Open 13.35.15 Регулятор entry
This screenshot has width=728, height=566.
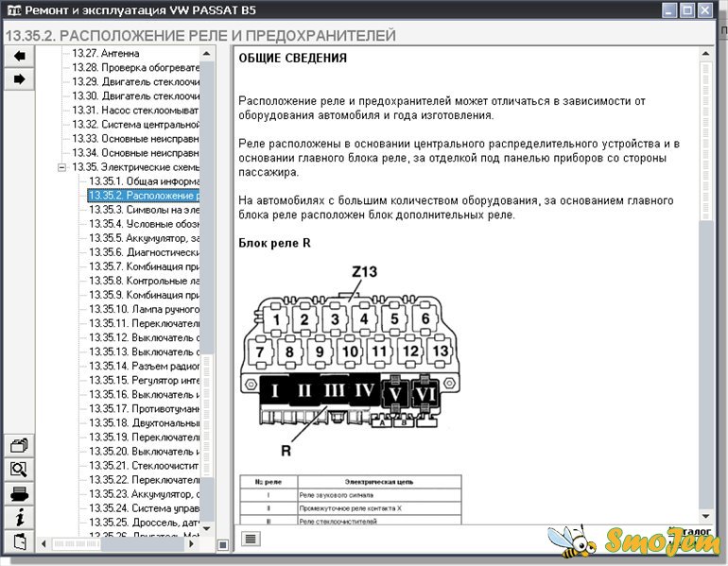(x=144, y=381)
